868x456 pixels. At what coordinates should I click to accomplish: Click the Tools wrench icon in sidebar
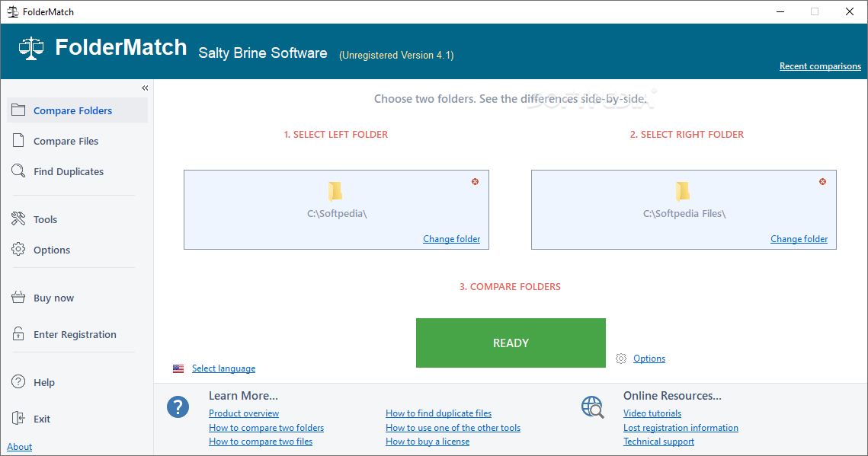click(18, 219)
